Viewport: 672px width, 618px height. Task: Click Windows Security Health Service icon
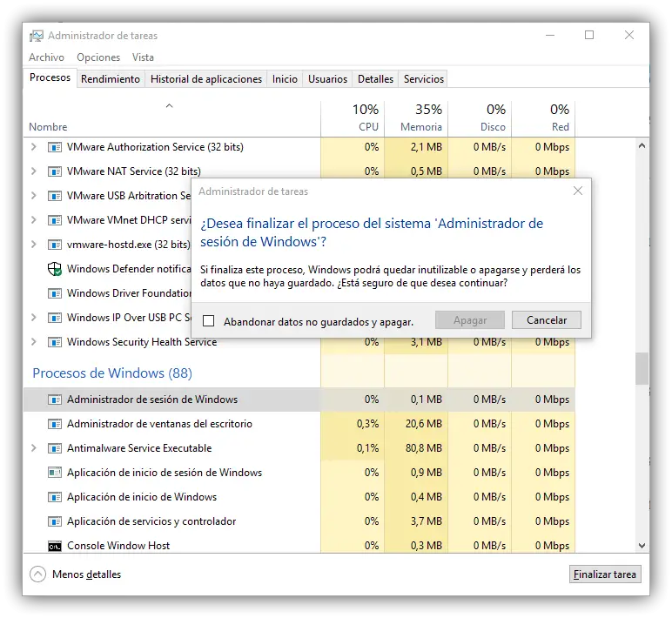coord(55,342)
